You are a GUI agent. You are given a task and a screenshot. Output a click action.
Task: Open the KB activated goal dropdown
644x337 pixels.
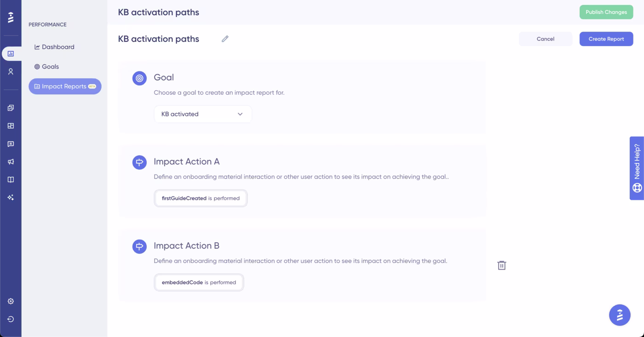coord(202,114)
